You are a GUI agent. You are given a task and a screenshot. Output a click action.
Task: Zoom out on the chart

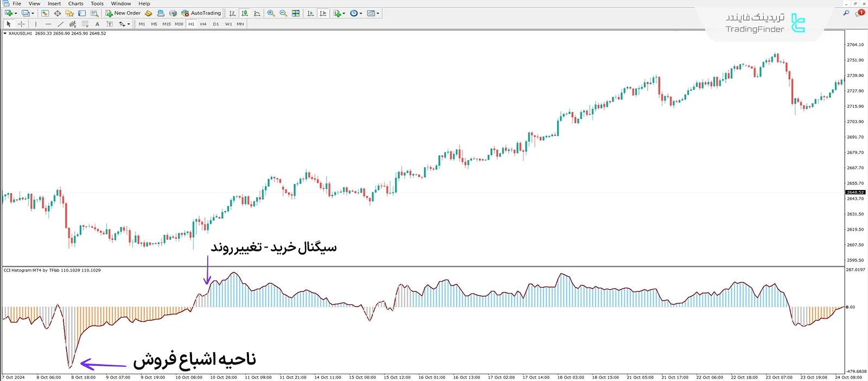point(283,13)
